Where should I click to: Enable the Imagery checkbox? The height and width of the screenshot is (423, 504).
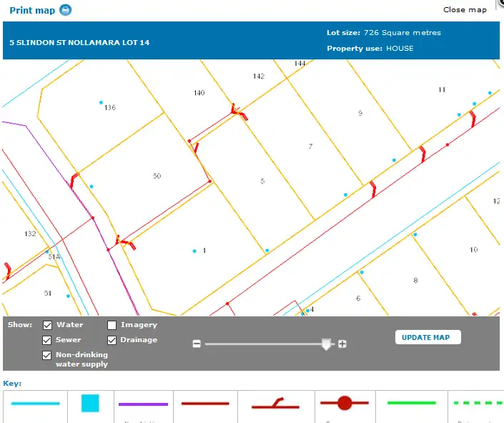[x=112, y=325]
